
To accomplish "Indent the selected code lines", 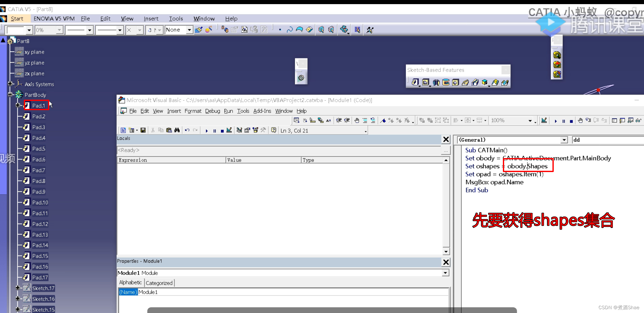I will [339, 120].
